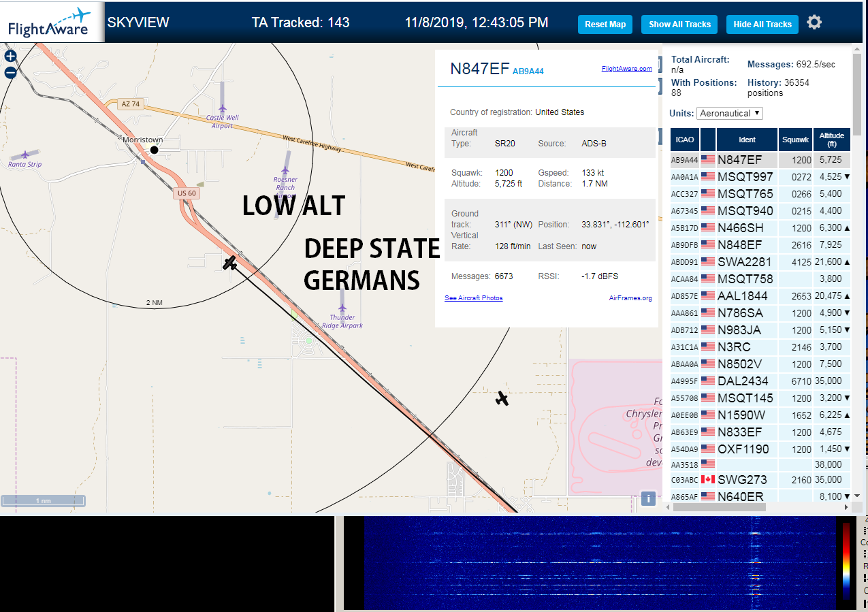Click the US 60 highway shield
This screenshot has height=612, width=868.
click(187, 193)
